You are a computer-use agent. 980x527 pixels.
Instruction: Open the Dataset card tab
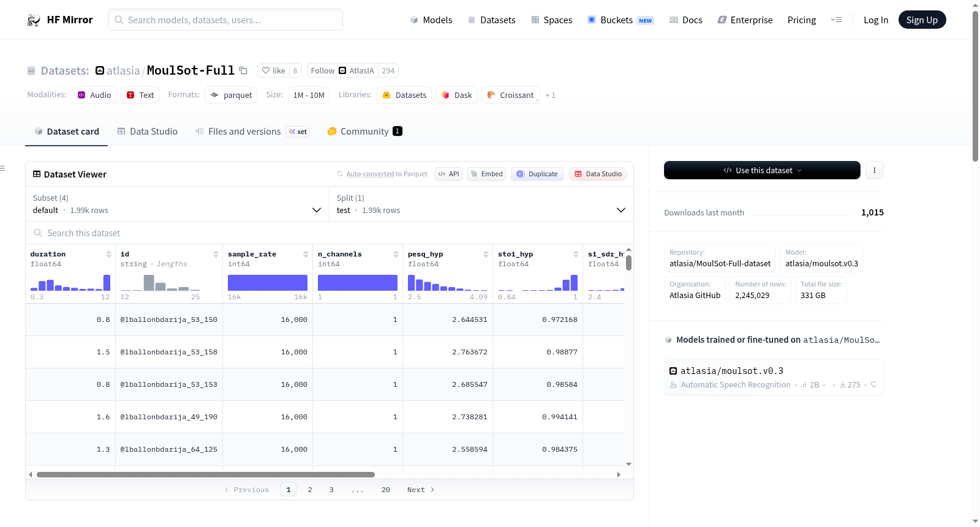tap(67, 132)
